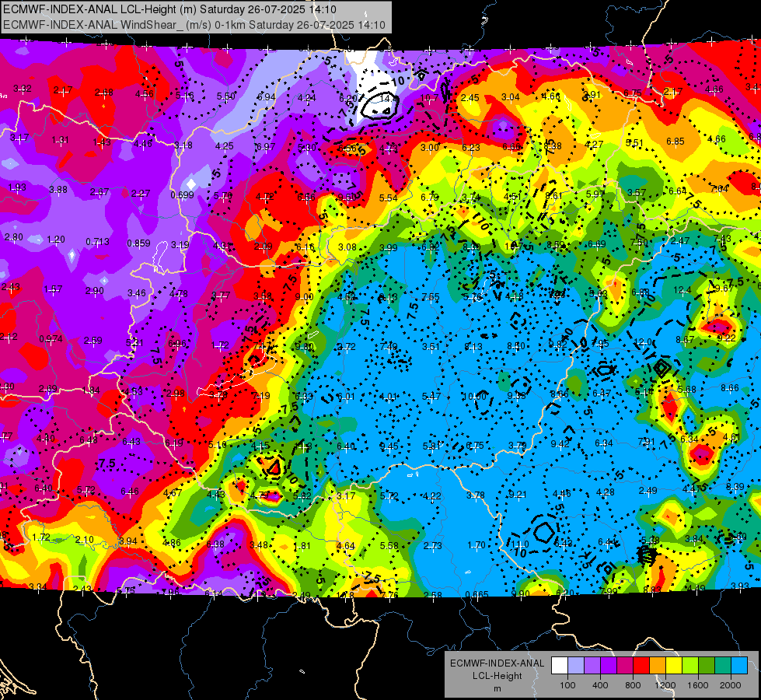Screen dimensions: 761x700
Task: Click the lime-green legend swatch left of 1600
Action: (690, 666)
